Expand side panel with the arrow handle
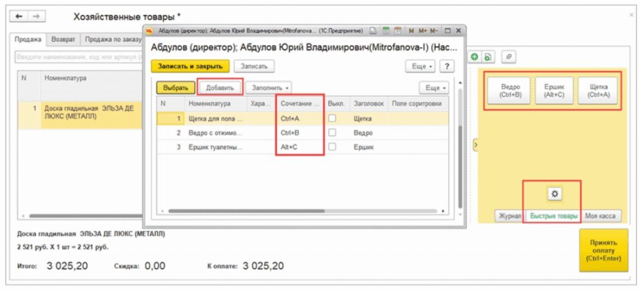The width and height of the screenshot is (644, 289). (476, 144)
